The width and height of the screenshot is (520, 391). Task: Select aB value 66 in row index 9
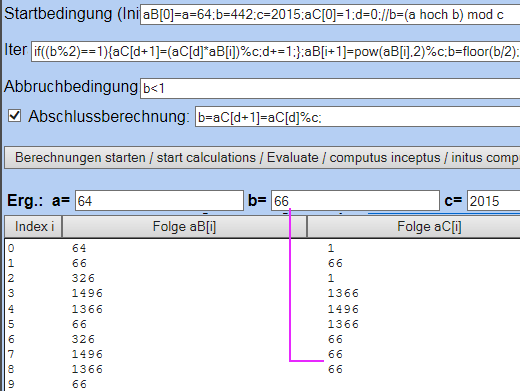[x=79, y=384]
